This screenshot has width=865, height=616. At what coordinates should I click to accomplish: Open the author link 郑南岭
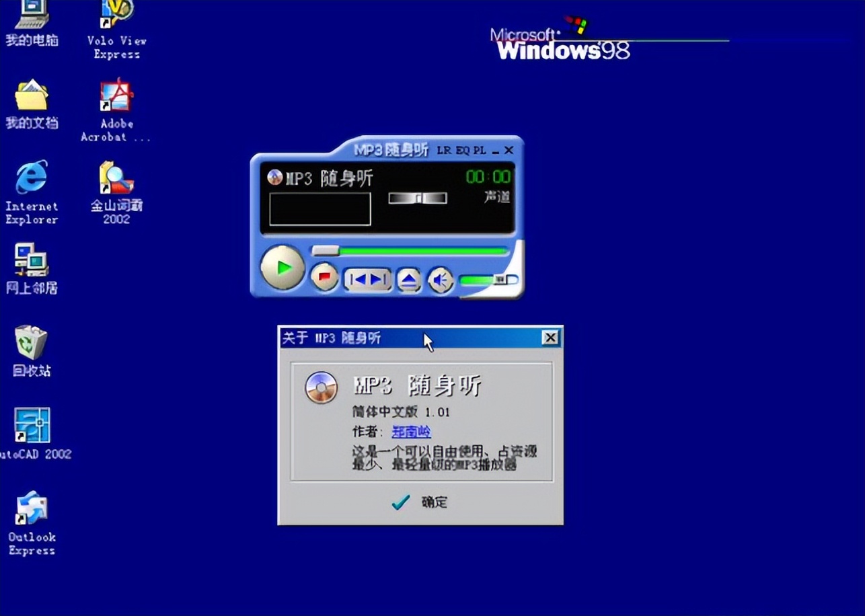411,432
